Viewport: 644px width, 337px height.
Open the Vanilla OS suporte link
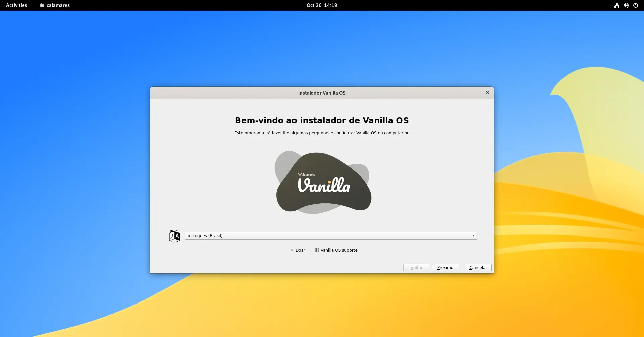point(336,250)
